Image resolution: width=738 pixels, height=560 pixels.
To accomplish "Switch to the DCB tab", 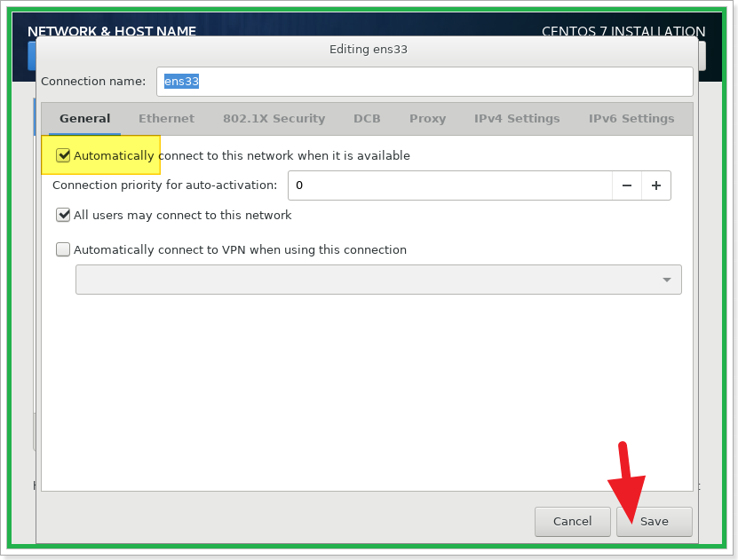I will 367,119.
